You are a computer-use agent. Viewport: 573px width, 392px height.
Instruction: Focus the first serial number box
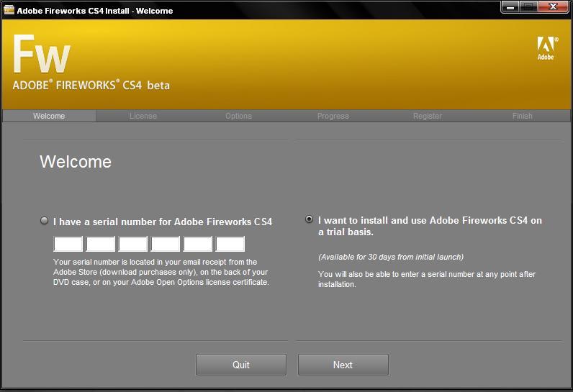pyautogui.click(x=68, y=244)
